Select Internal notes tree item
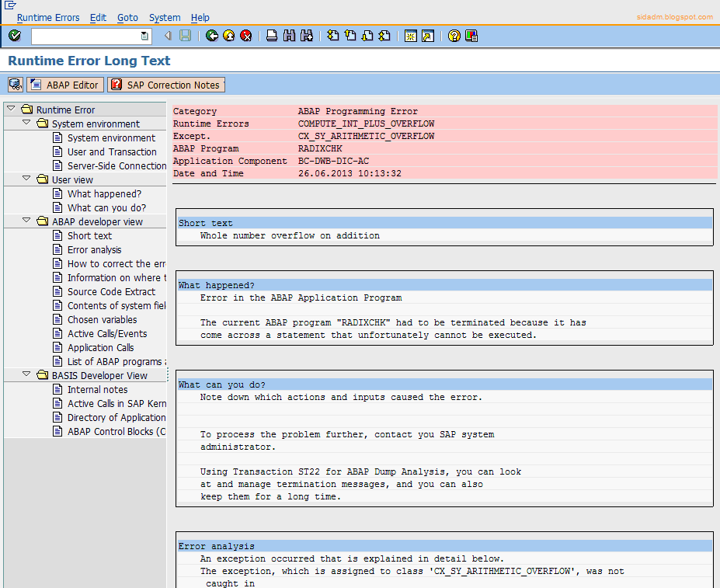 coord(97,390)
